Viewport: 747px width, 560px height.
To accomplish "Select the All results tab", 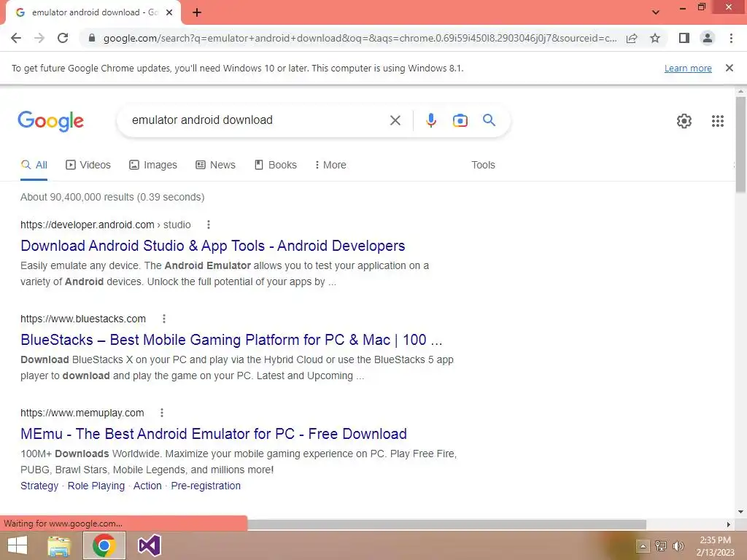I will click(x=34, y=166).
